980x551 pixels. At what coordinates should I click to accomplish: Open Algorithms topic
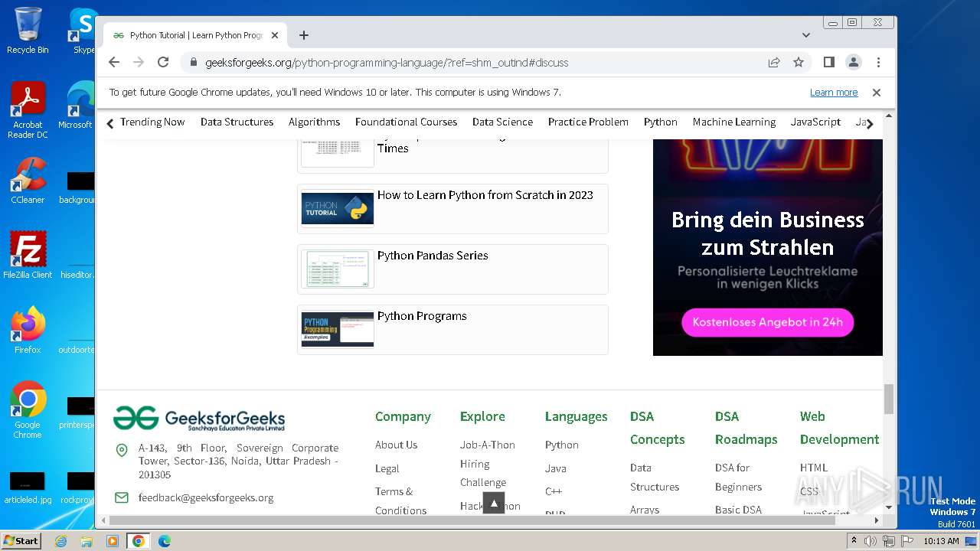(314, 122)
